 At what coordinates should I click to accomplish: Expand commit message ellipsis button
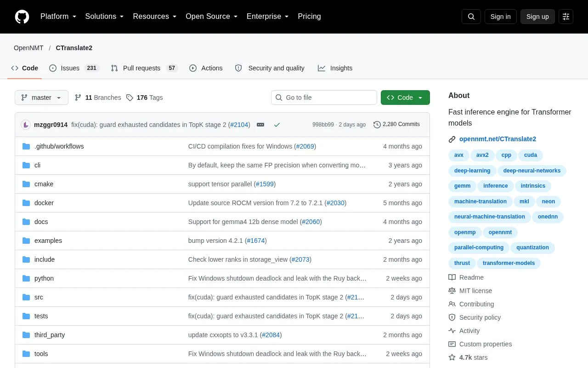pos(260,125)
